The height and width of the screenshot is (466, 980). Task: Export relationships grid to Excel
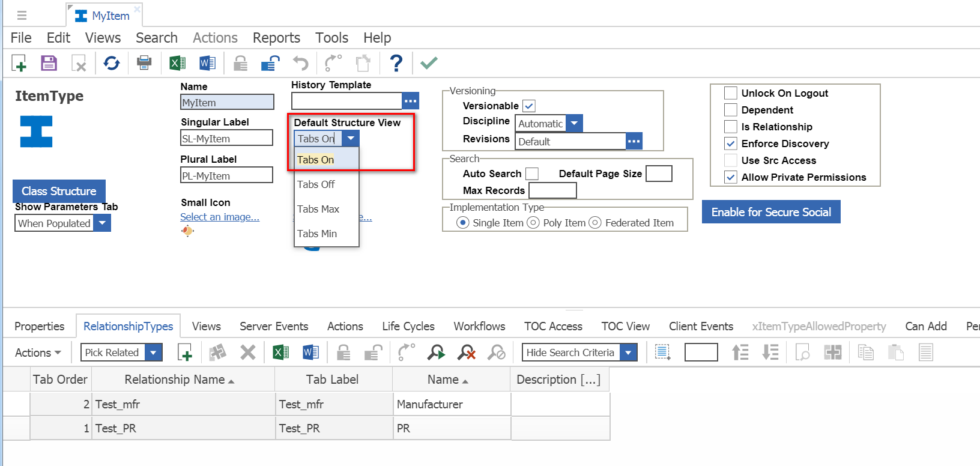click(280, 353)
